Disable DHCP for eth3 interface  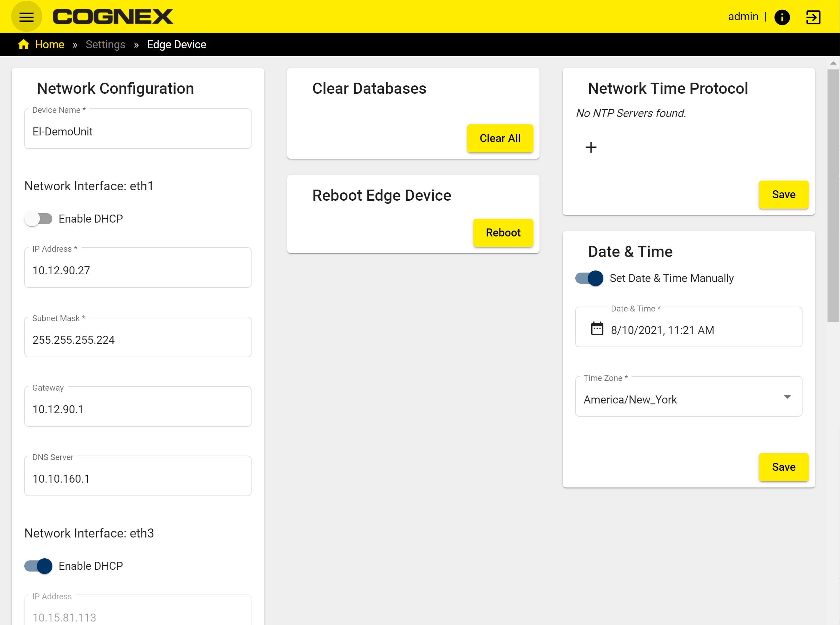(39, 566)
